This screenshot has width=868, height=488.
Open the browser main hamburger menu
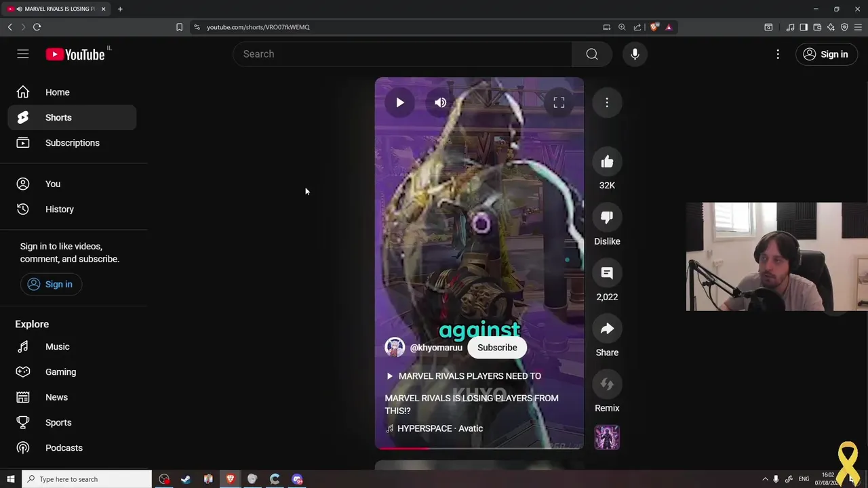(x=858, y=27)
